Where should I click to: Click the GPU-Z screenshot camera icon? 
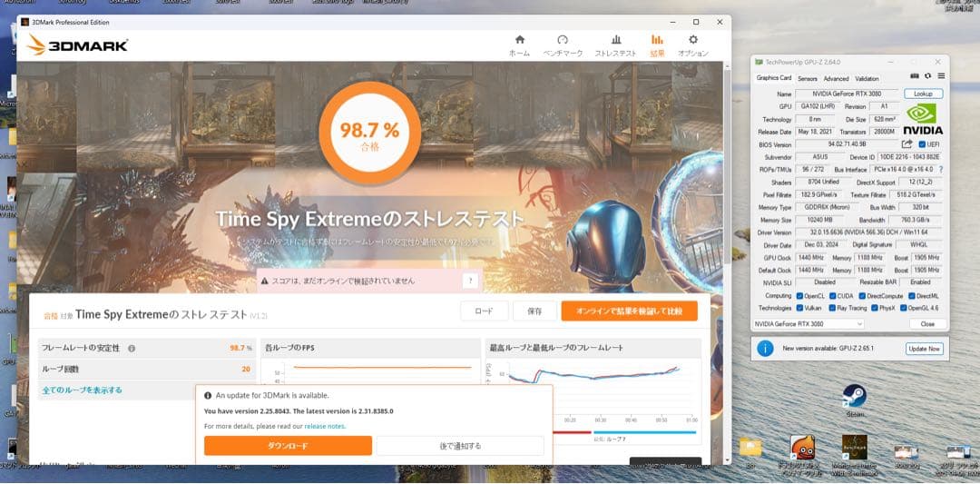click(x=915, y=76)
